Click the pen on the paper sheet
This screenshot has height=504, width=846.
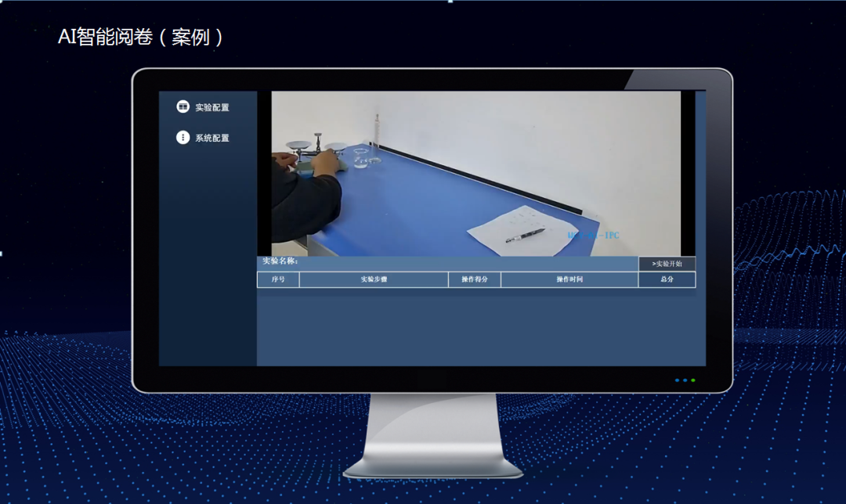(x=524, y=235)
